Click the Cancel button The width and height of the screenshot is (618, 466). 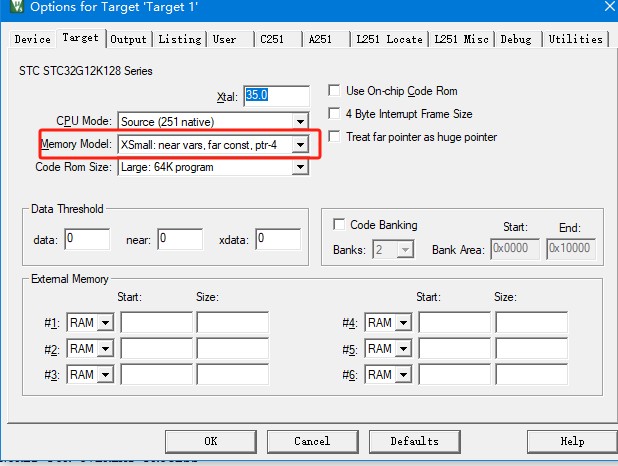(313, 441)
